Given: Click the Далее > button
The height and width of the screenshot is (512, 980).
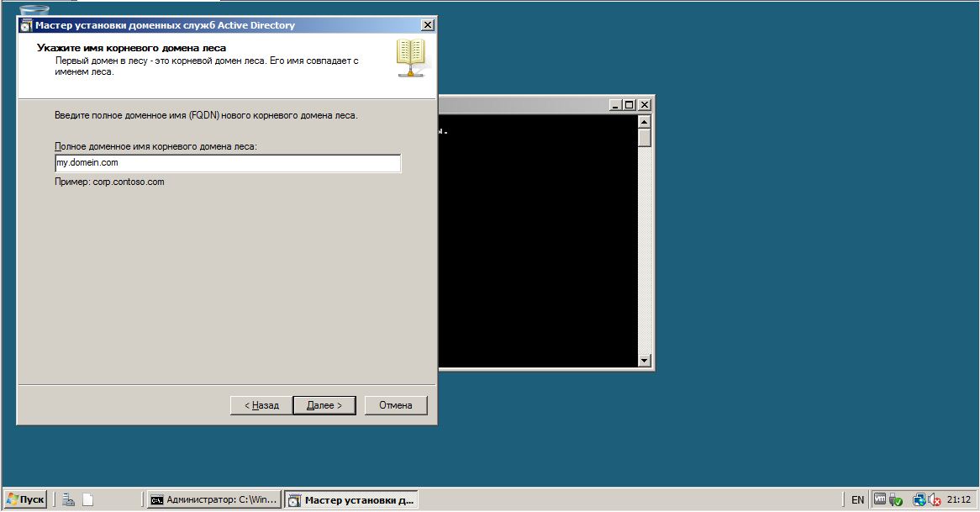Looking at the screenshot, I should [324, 405].
